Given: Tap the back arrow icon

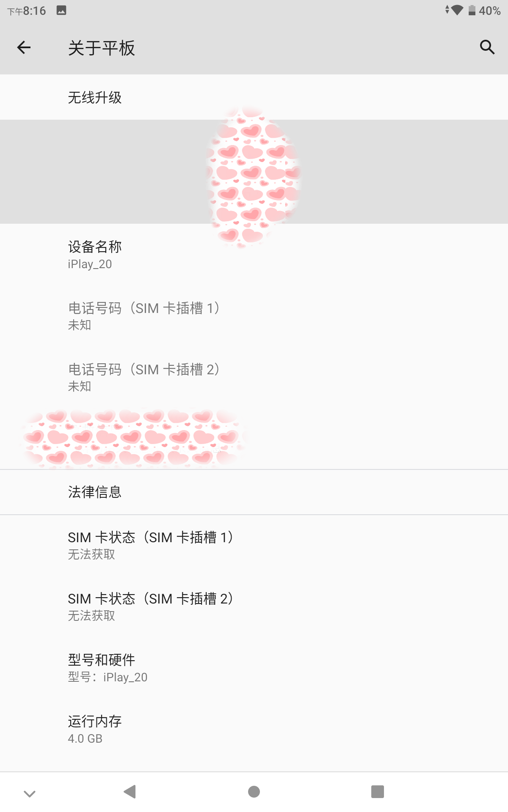Looking at the screenshot, I should coord(24,47).
